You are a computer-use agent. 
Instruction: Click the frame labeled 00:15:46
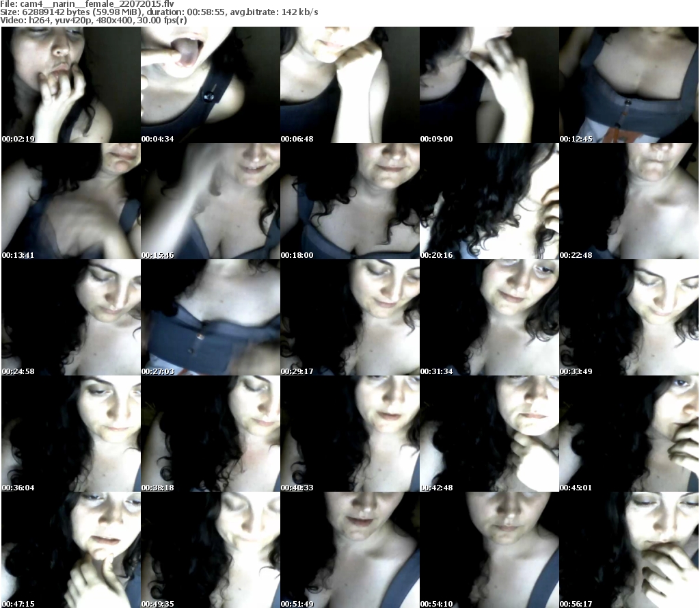211,201
